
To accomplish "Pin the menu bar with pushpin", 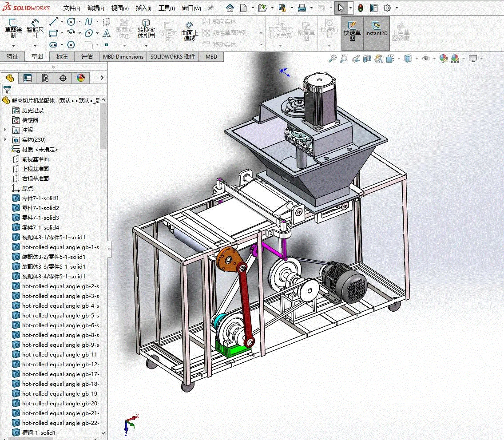I will pos(210,8).
